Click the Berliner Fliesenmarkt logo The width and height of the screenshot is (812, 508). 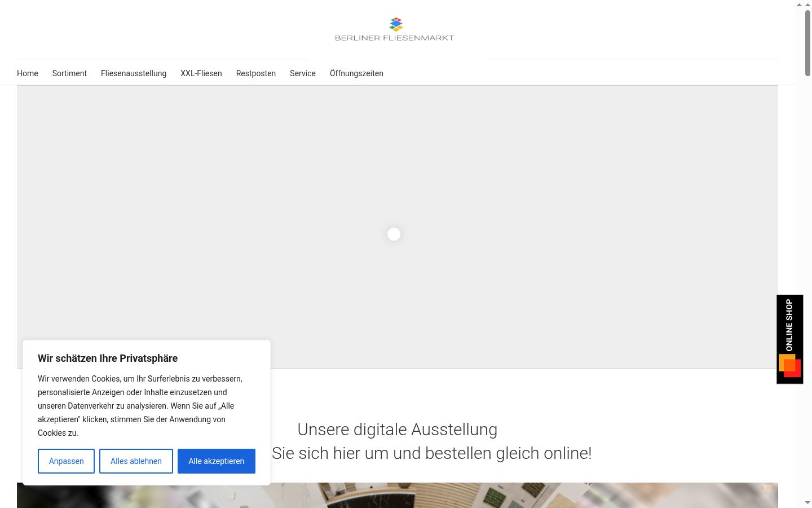[394, 29]
